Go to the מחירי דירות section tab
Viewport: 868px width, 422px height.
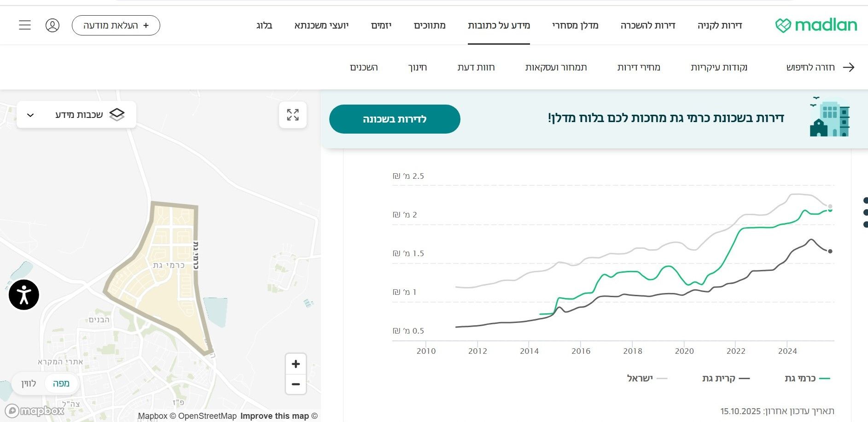(638, 67)
